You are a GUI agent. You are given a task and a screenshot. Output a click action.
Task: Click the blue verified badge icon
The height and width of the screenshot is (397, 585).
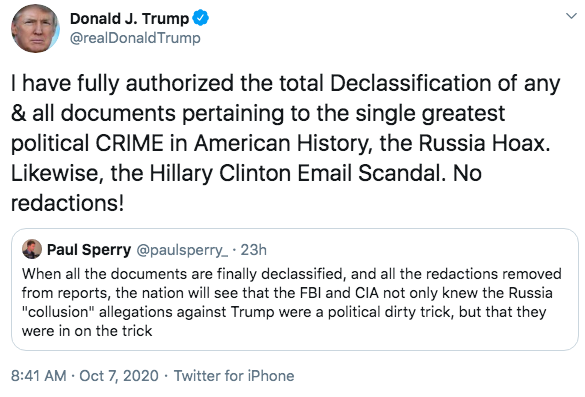pos(201,18)
